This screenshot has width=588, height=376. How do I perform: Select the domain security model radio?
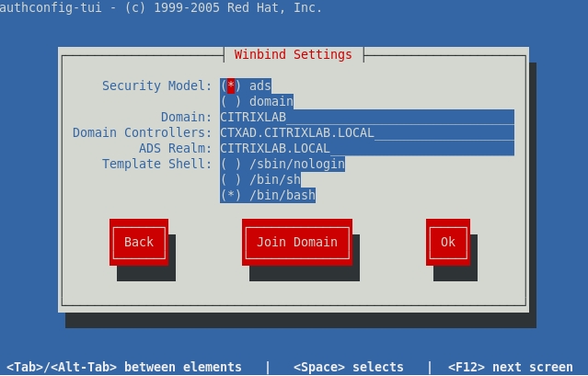pyautogui.click(x=257, y=101)
